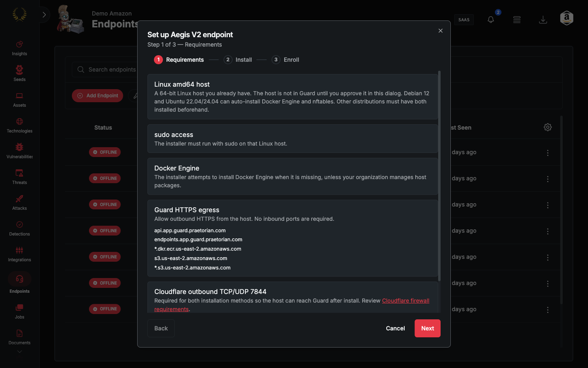Click the Cancel button

[395, 328]
